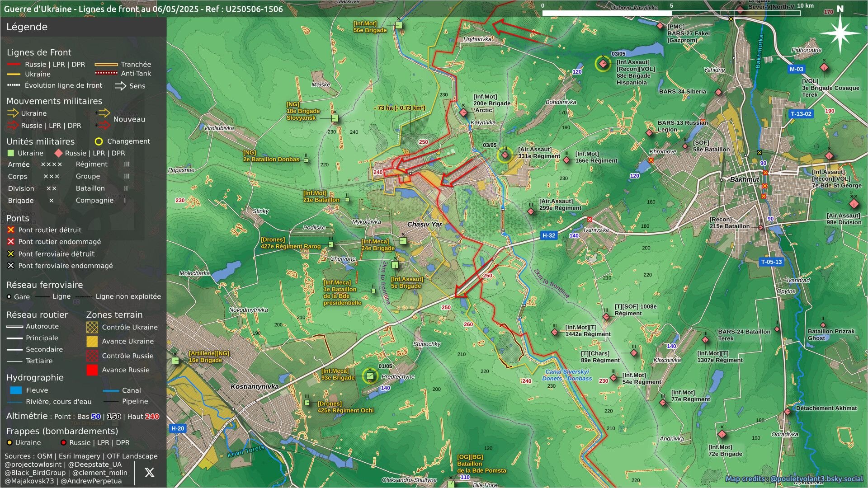868x488 pixels.
Task: Pick the Avance Ukraine yellow swatch
Action: click(x=92, y=341)
